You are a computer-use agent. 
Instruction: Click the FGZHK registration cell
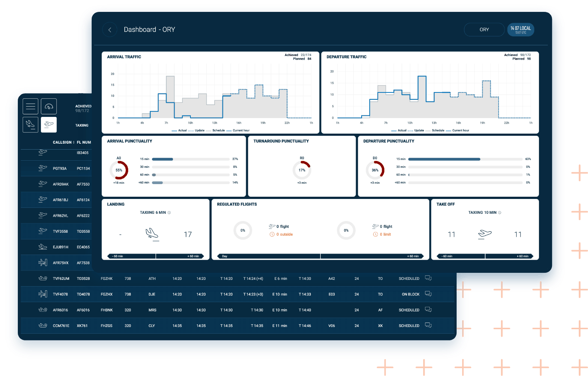[x=107, y=279]
